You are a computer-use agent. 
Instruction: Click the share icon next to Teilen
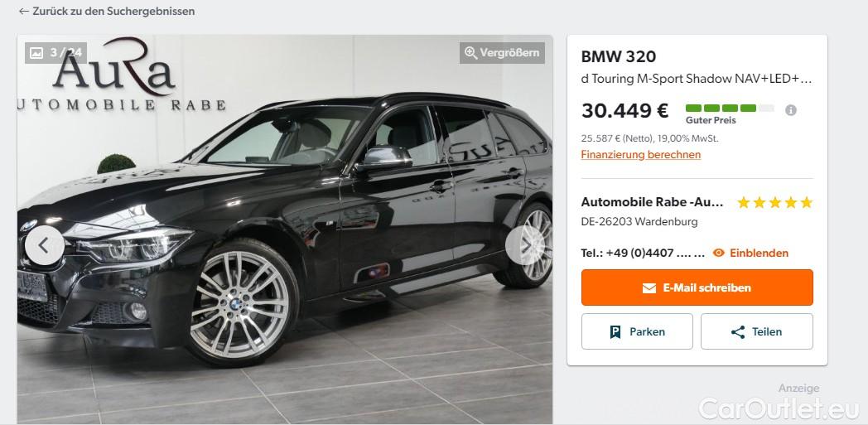coord(737,332)
